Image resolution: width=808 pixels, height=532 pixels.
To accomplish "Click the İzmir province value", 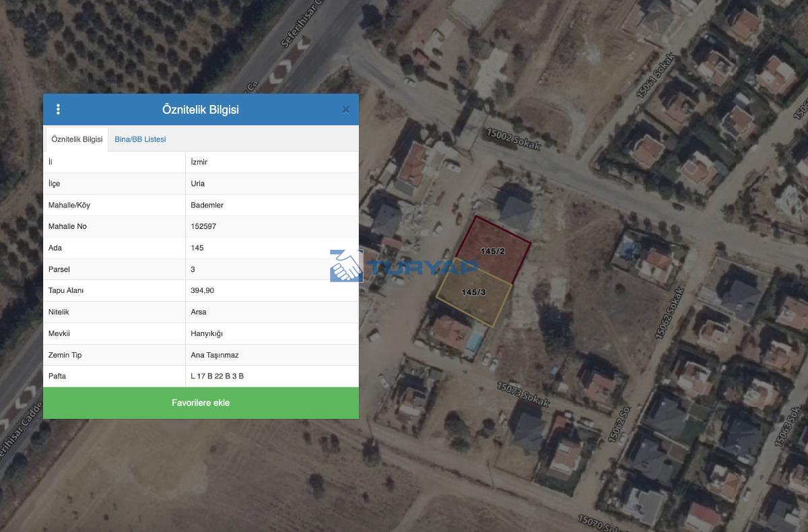I will [x=199, y=162].
